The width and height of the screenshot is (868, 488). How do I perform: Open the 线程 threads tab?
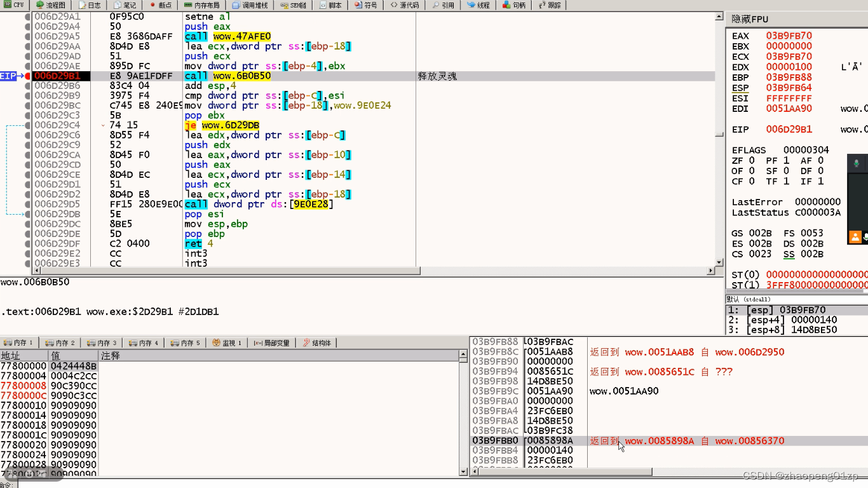[478, 5]
